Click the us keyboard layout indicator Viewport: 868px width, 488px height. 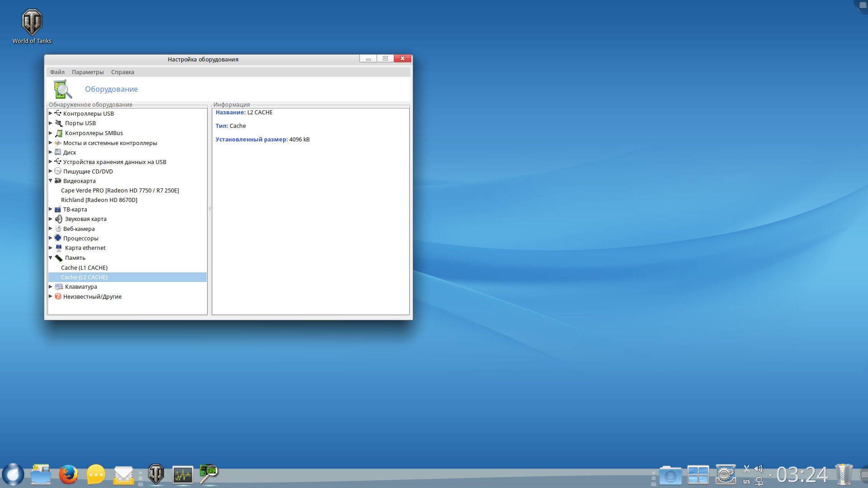[746, 481]
